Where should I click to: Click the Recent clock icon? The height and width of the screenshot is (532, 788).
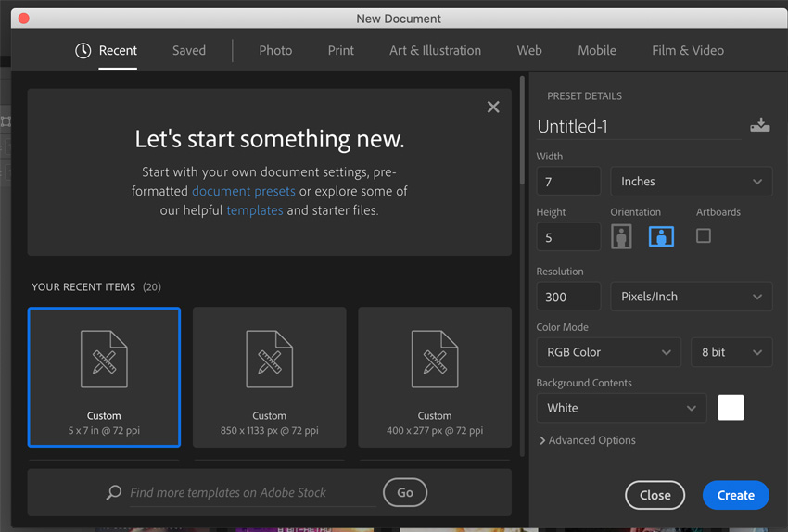(83, 50)
